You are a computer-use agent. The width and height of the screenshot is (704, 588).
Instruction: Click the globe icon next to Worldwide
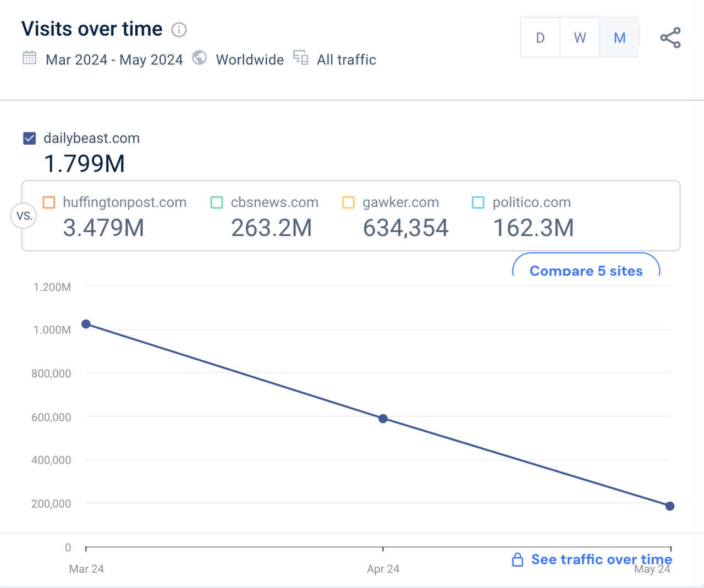click(x=200, y=58)
